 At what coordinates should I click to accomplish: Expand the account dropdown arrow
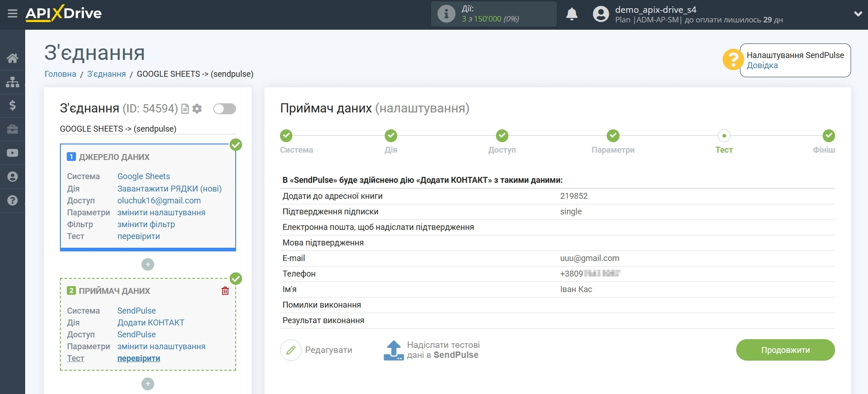point(858,14)
